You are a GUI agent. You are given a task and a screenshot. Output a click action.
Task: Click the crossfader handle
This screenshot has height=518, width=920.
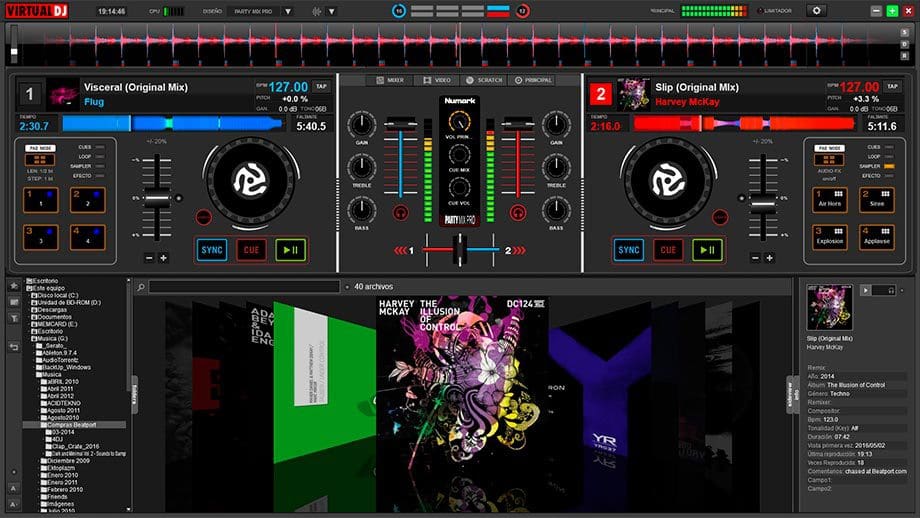pyautogui.click(x=460, y=250)
